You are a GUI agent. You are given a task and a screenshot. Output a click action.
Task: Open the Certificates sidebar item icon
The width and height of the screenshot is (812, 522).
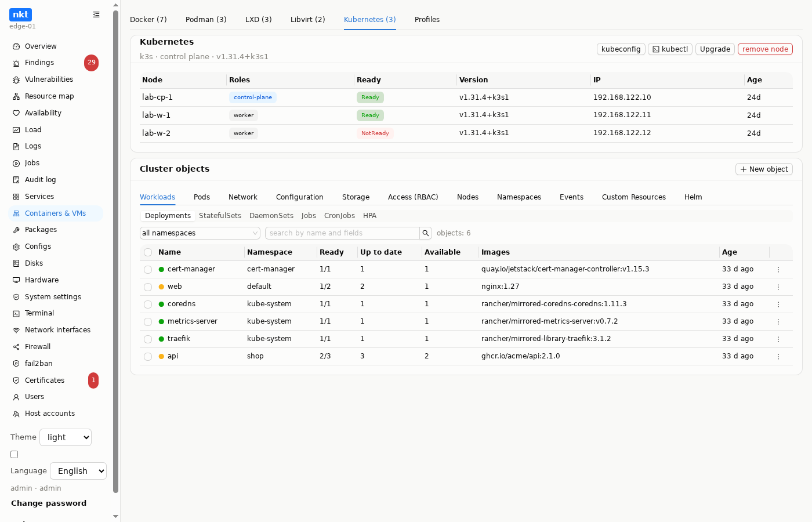click(16, 380)
